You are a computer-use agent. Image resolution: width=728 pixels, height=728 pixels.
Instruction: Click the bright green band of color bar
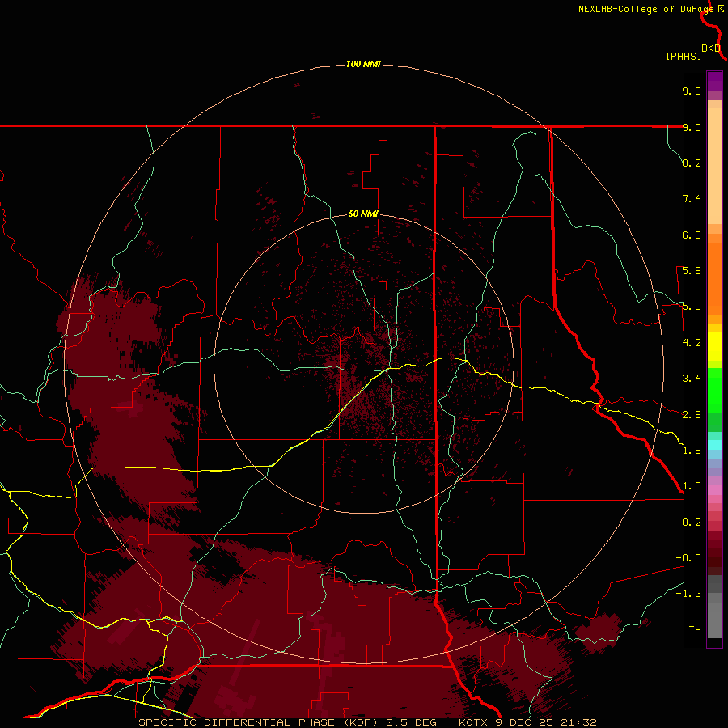pos(714,390)
